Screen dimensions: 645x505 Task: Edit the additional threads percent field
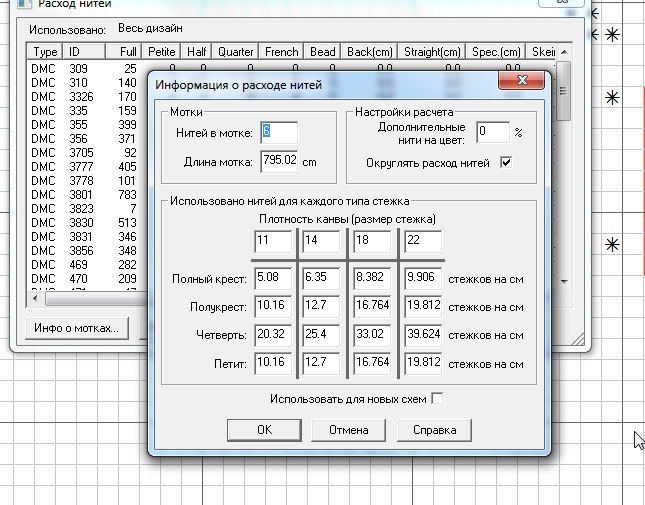491,131
